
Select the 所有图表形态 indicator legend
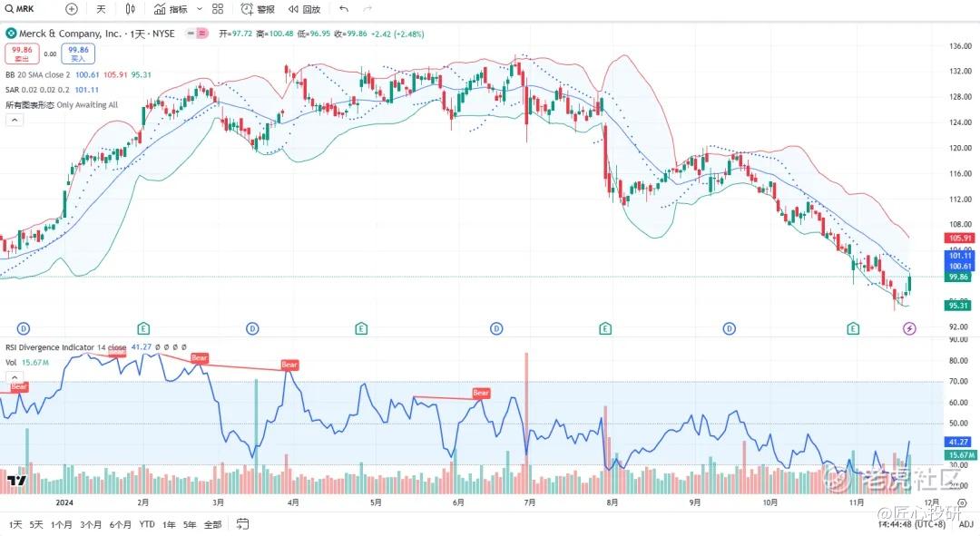(x=62, y=105)
